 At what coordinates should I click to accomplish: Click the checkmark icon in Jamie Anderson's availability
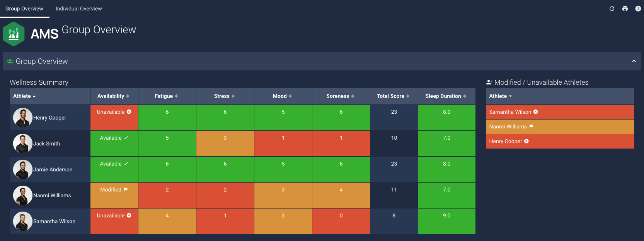[x=126, y=164]
